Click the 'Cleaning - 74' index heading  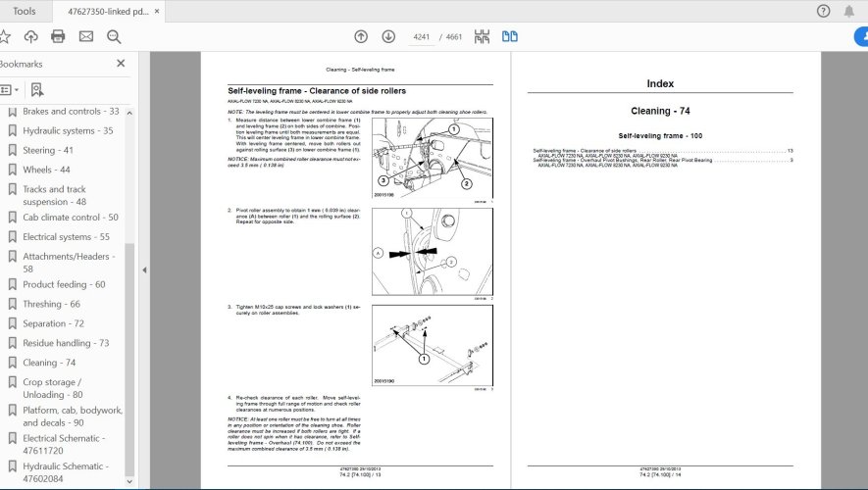coord(660,111)
